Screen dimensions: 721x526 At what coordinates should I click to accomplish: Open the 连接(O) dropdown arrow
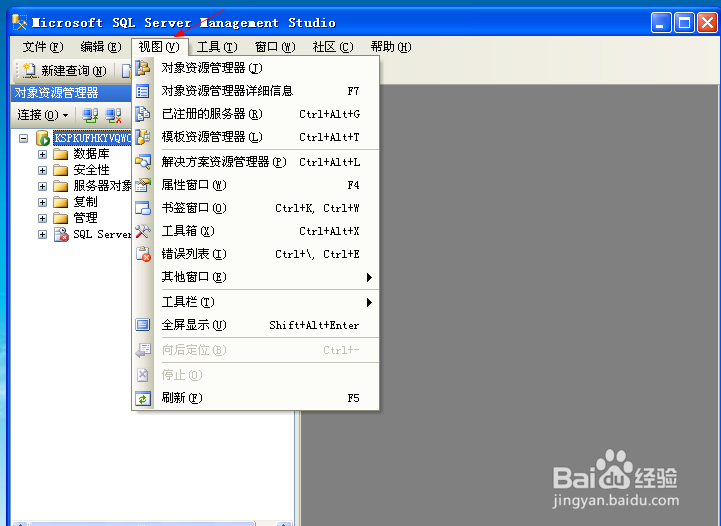[65, 115]
